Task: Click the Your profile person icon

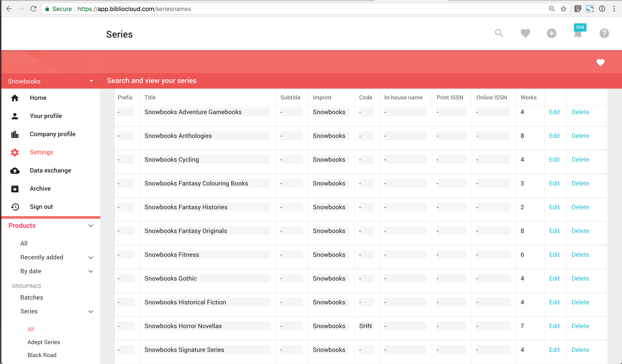Action: tap(15, 116)
